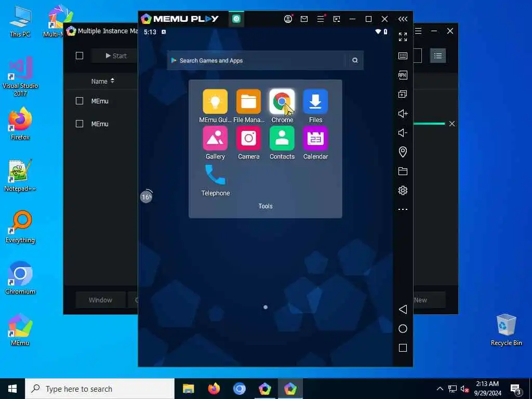532x399 pixels.
Task: Click the Tools folder label
Action: (265, 206)
